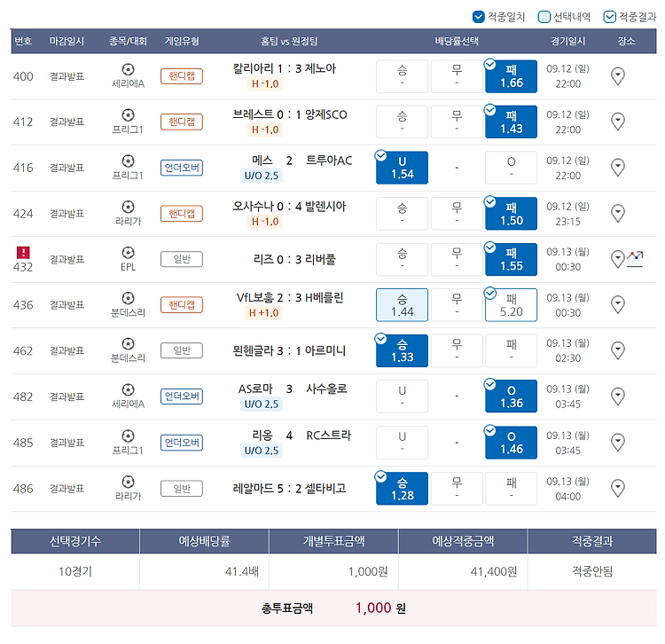Open location pin for match 424
This screenshot has height=644, width=665.
617,214
